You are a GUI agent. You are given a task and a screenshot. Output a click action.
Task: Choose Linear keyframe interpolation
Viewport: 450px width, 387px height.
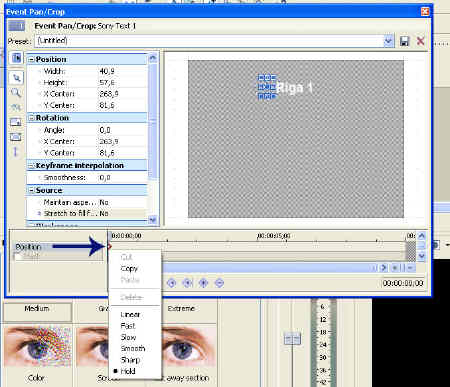[130, 315]
